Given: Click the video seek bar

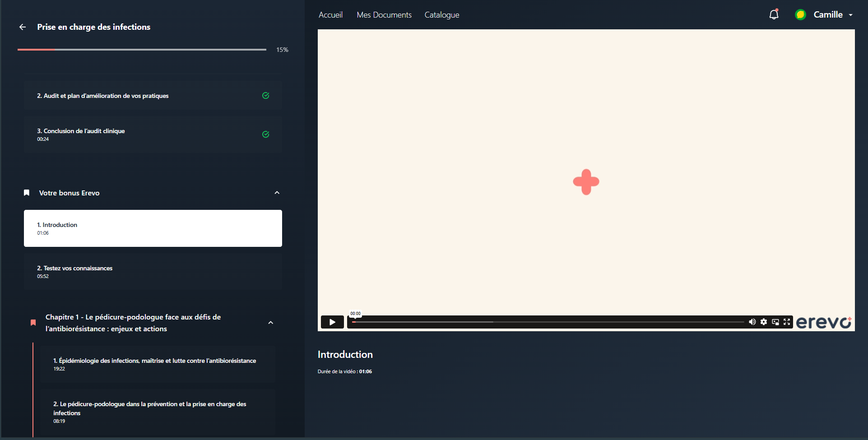Looking at the screenshot, I should point(548,322).
